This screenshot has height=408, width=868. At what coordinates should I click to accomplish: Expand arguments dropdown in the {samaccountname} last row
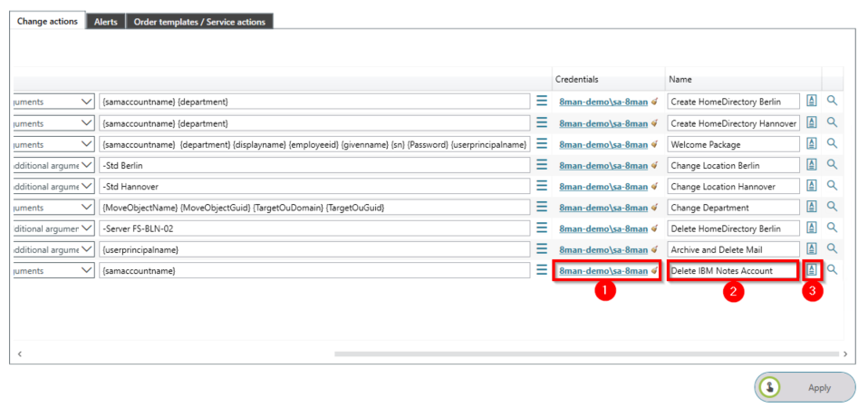click(87, 270)
